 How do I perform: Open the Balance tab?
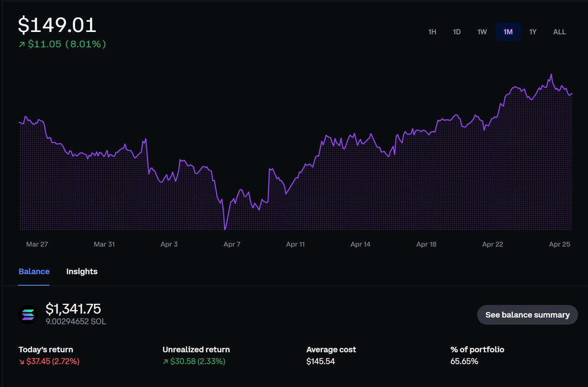34,271
